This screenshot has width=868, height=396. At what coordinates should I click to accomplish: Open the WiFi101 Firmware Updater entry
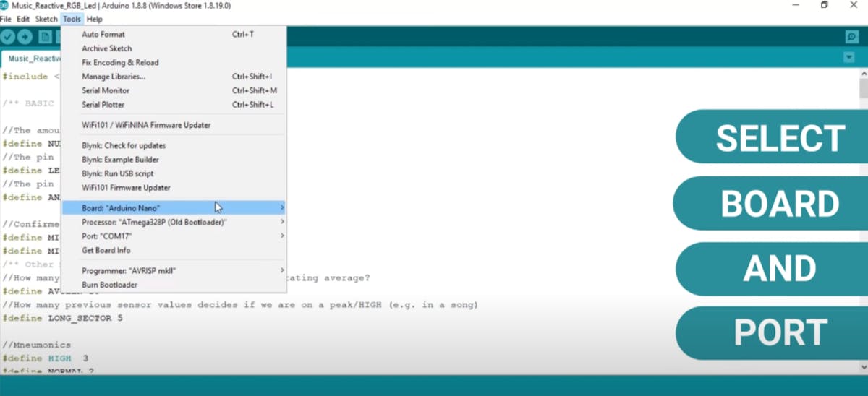coord(174,187)
